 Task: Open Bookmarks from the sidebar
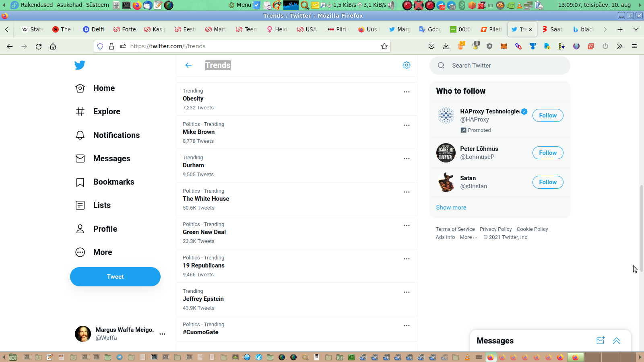click(105, 182)
